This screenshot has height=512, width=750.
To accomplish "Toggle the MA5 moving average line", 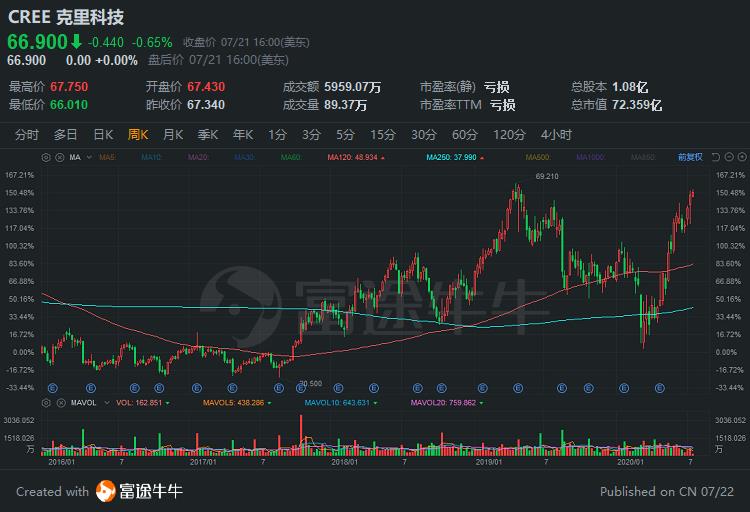I will [x=107, y=157].
